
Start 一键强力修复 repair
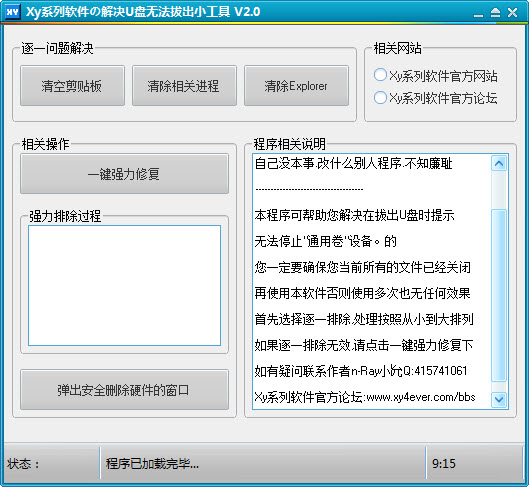(x=124, y=174)
